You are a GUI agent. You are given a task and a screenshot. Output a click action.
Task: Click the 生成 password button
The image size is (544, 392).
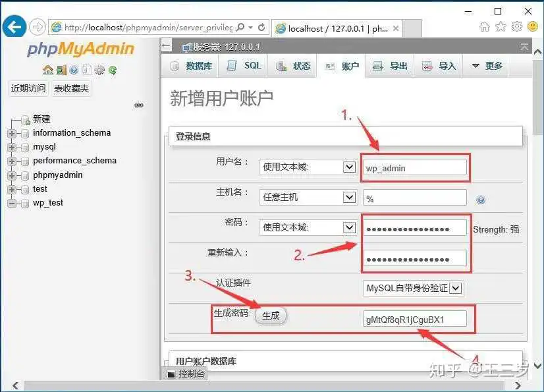pos(271,316)
